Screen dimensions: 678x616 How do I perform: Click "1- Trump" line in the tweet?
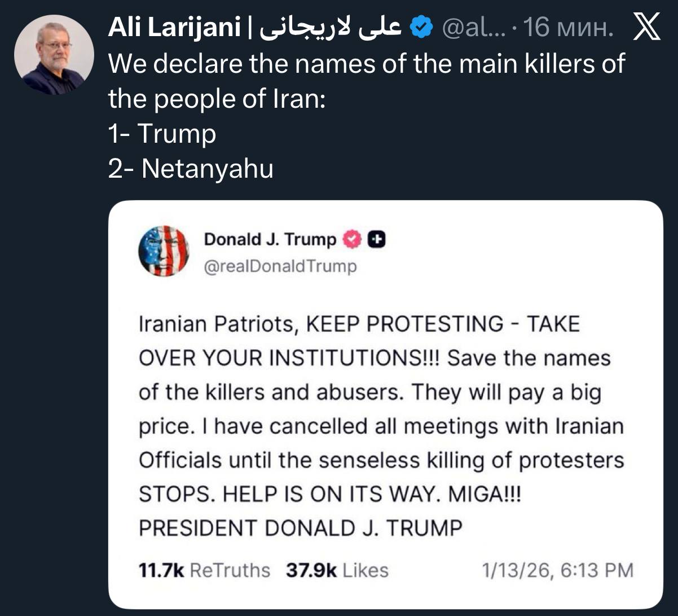point(162,134)
